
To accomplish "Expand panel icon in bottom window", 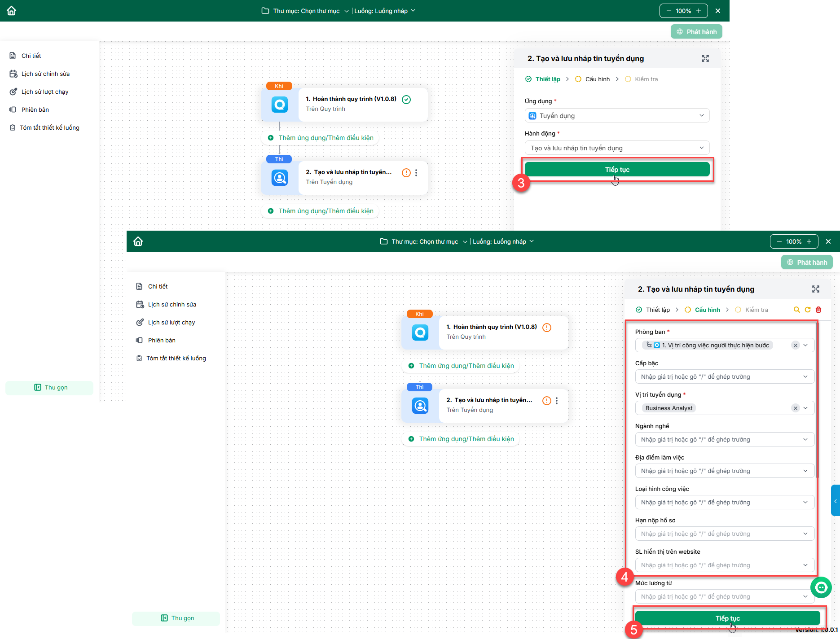I will click(816, 289).
